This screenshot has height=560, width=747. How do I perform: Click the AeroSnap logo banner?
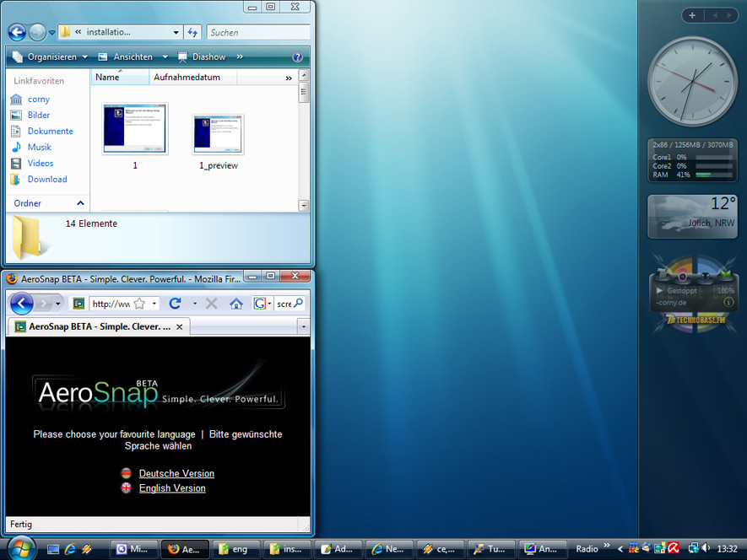(159, 391)
